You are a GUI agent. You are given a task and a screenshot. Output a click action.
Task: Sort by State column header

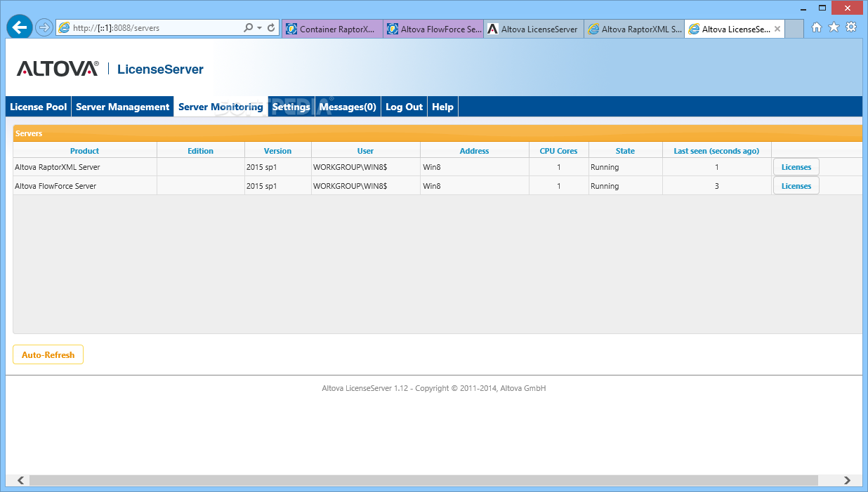(626, 151)
